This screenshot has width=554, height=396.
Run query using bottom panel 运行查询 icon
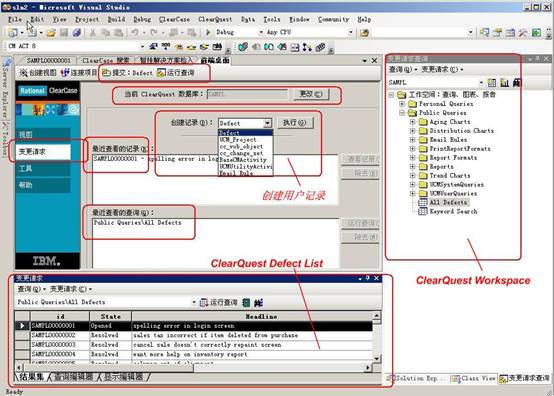(204, 303)
